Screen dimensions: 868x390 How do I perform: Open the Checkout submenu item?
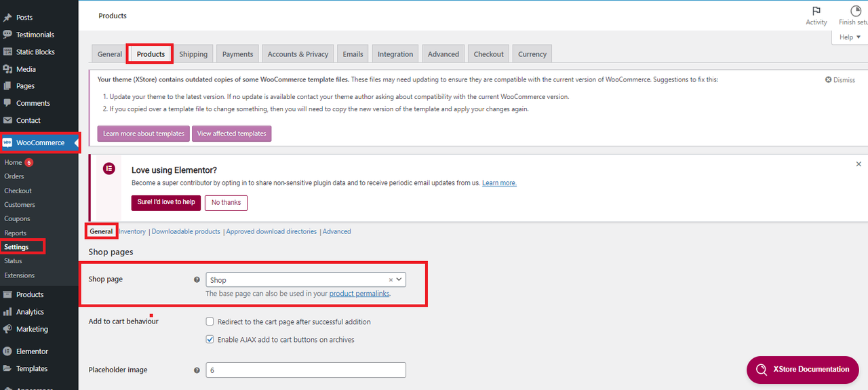(18, 191)
